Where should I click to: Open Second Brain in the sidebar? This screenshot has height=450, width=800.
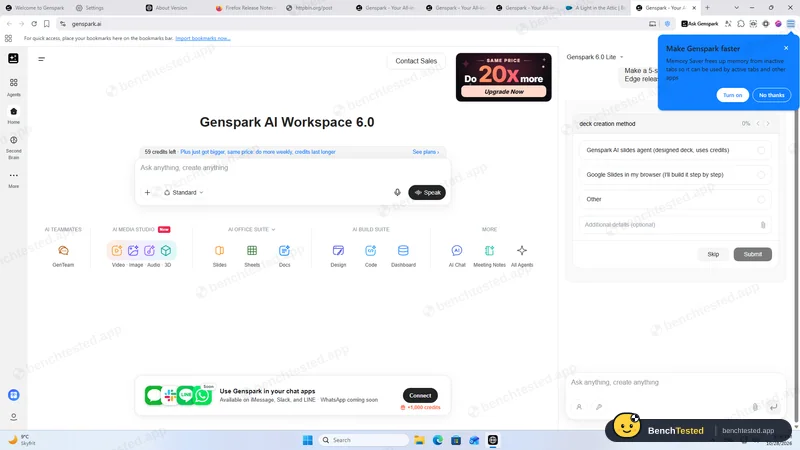14,147
